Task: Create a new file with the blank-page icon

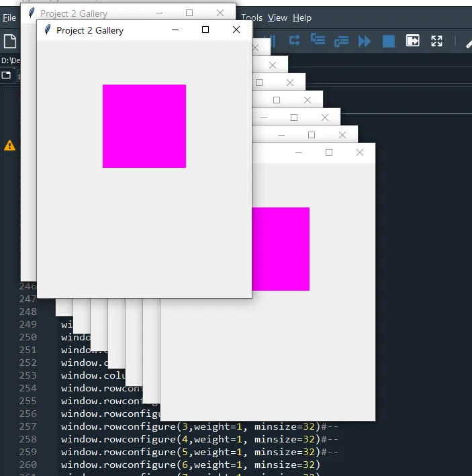Action: point(10,41)
